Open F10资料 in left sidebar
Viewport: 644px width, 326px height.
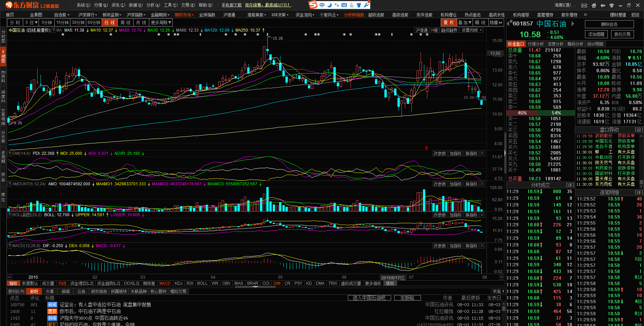click(3, 77)
